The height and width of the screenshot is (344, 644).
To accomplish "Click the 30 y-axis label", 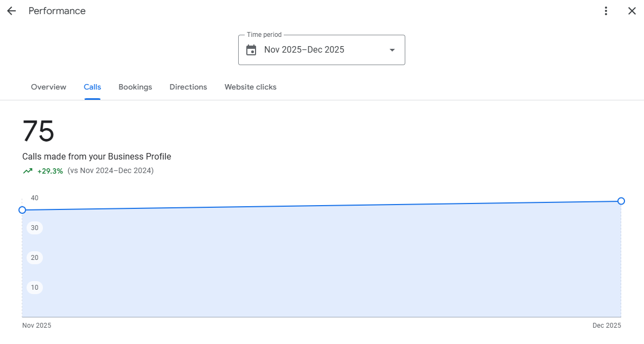I will pyautogui.click(x=35, y=228).
